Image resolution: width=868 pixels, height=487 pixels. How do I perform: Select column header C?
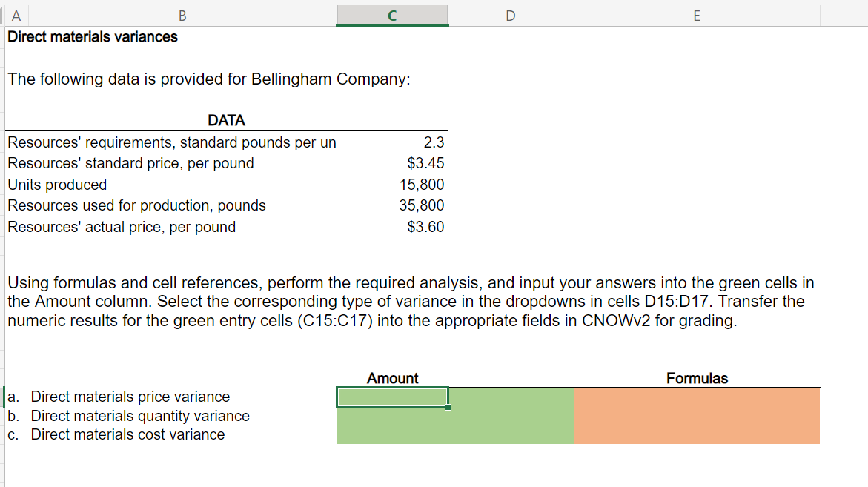coord(392,15)
